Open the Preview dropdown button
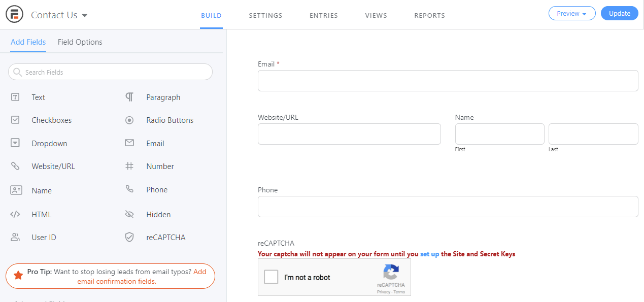This screenshot has height=302, width=644. pyautogui.click(x=572, y=14)
